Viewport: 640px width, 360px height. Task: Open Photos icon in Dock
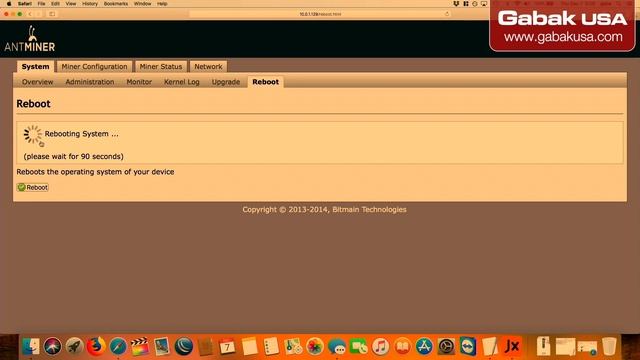pos(315,347)
